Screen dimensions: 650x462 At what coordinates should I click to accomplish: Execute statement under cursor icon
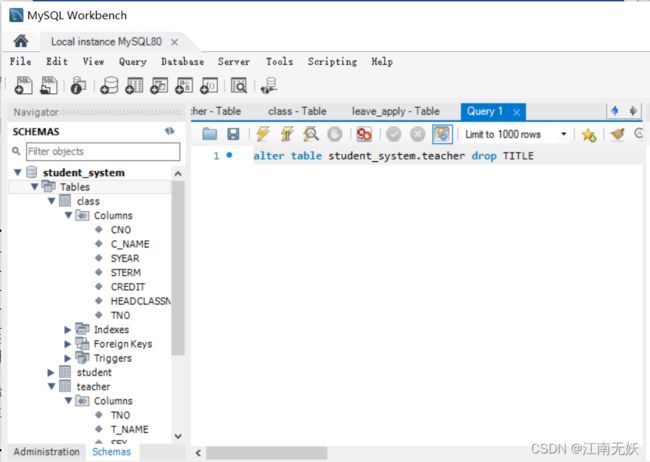(x=287, y=134)
